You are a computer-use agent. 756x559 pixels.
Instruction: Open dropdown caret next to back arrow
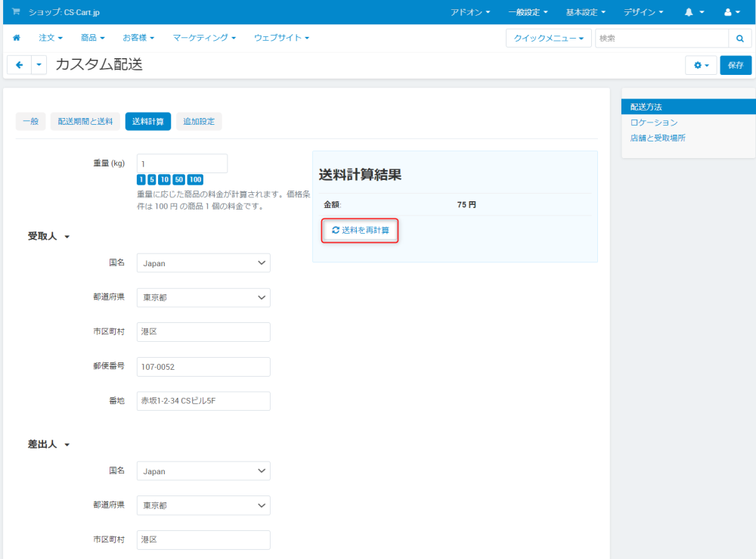(x=39, y=64)
